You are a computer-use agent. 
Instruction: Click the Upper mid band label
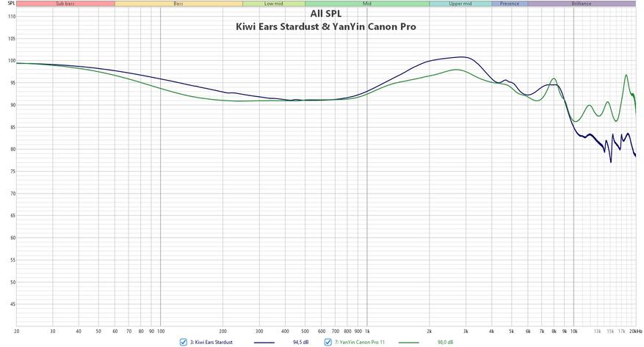coord(460,3)
